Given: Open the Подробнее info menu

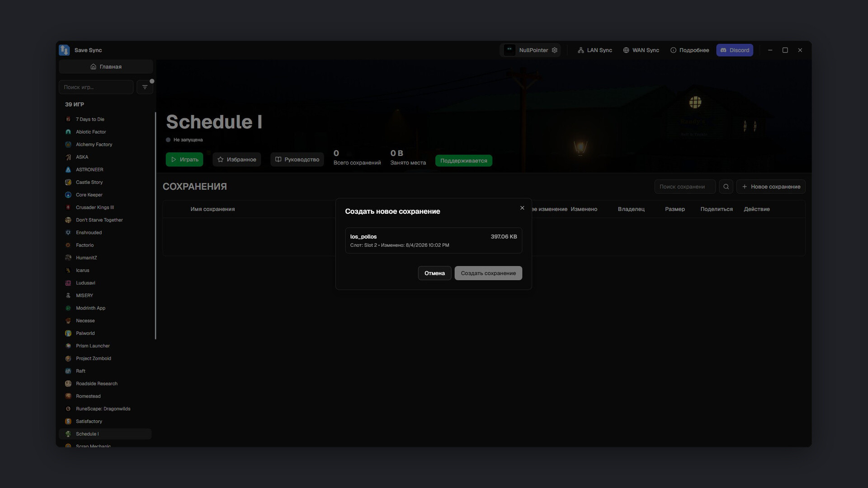Looking at the screenshot, I should click(689, 50).
